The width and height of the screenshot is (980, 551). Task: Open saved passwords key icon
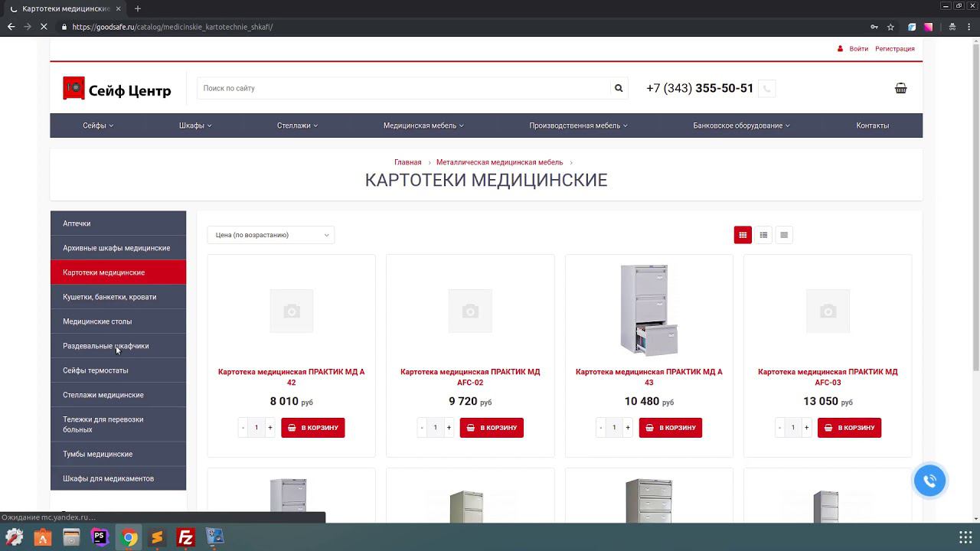pos(874,27)
